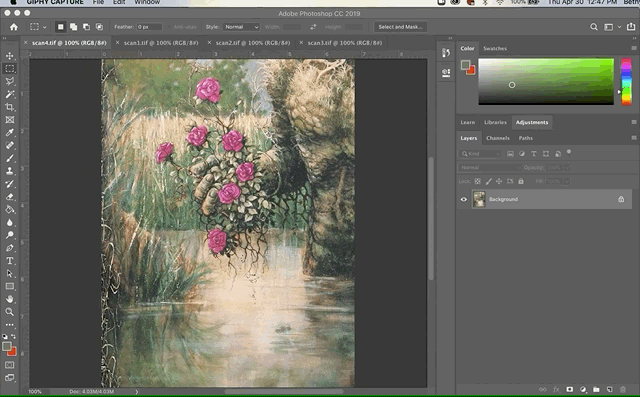Choose New selection mode
The image size is (640, 397).
click(60, 27)
